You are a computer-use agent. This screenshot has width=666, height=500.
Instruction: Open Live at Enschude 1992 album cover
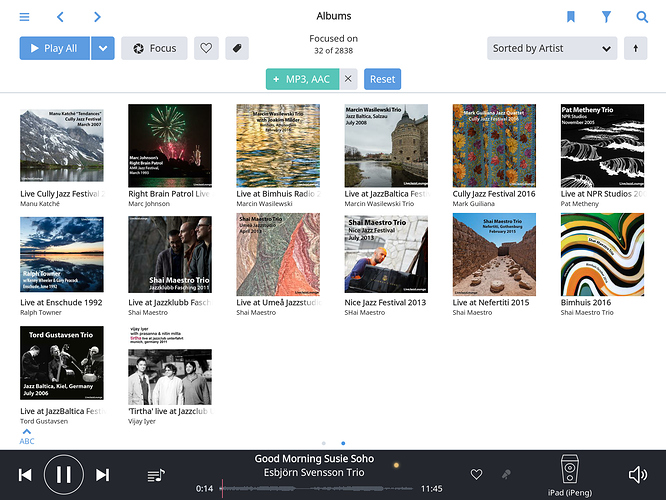62,254
